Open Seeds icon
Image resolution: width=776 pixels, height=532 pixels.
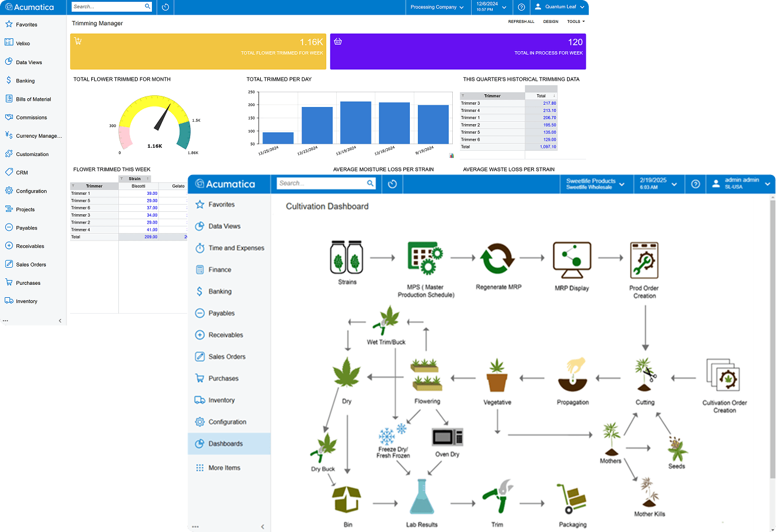coord(677,448)
